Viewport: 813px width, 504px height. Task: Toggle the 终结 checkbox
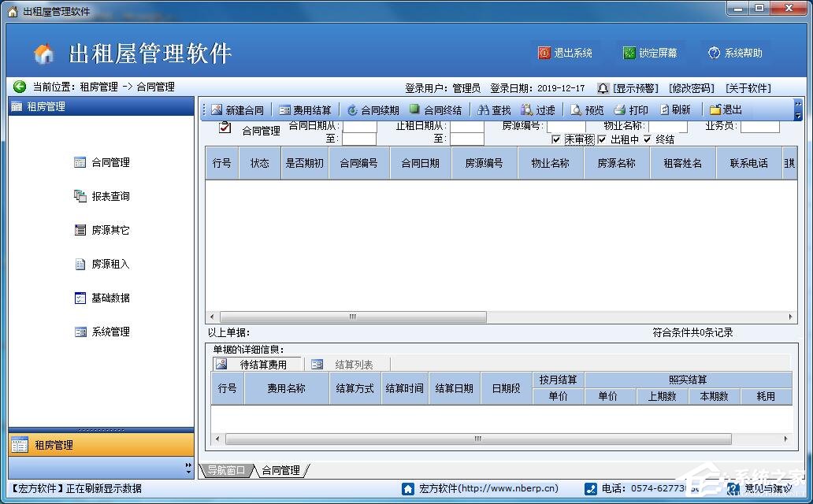tap(648, 139)
